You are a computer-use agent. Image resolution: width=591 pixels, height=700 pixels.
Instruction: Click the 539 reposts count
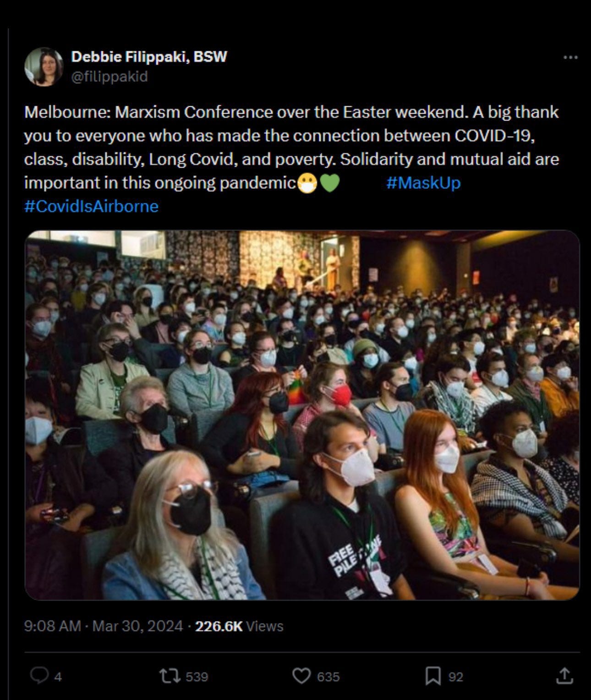point(197,677)
